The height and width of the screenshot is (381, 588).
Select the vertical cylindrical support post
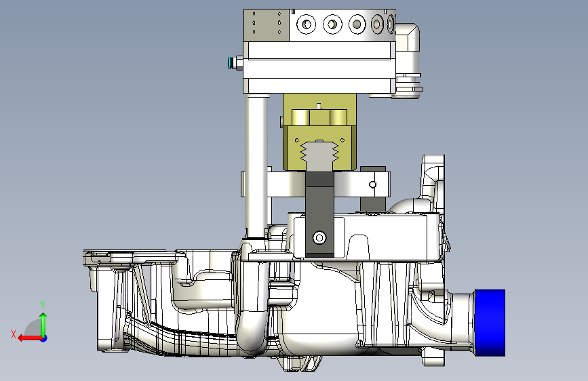256,166
